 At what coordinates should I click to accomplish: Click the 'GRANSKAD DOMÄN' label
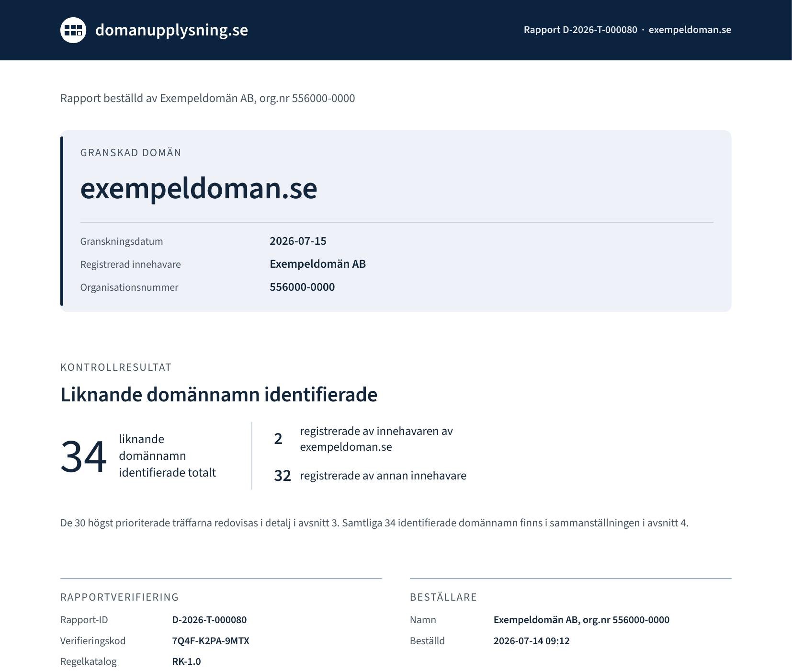pos(131,153)
